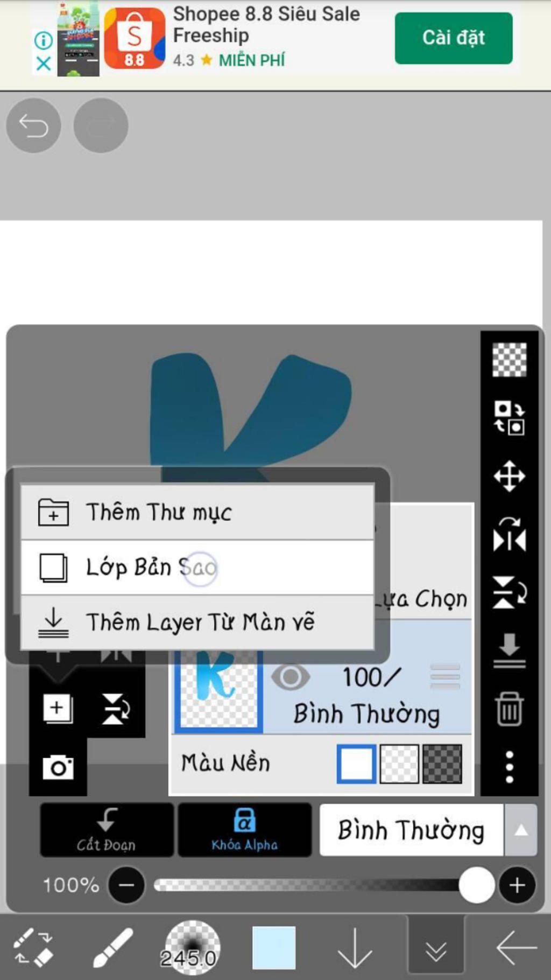Select the brush tool in bottom bar
This screenshot has width=551, height=980.
[x=112, y=948]
